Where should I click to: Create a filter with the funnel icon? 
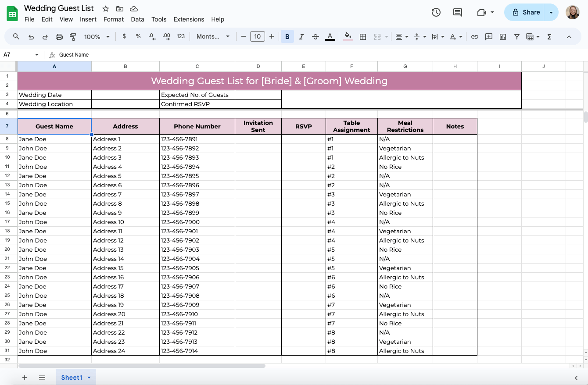517,37
